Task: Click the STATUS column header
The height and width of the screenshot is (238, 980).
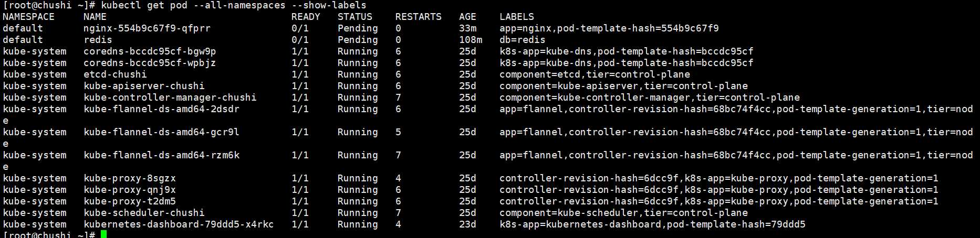Action: (355, 17)
